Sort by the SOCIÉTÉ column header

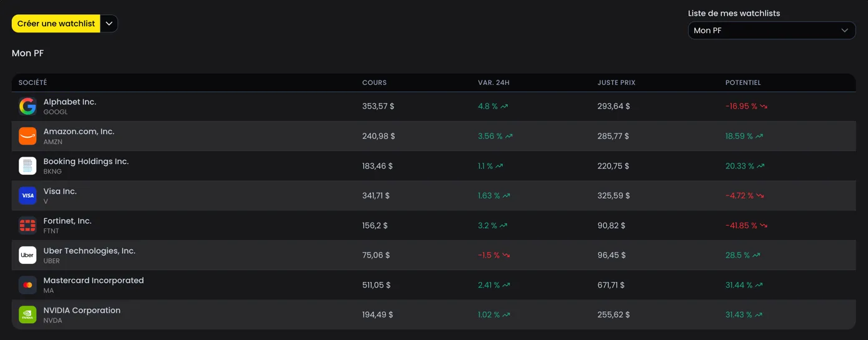32,83
